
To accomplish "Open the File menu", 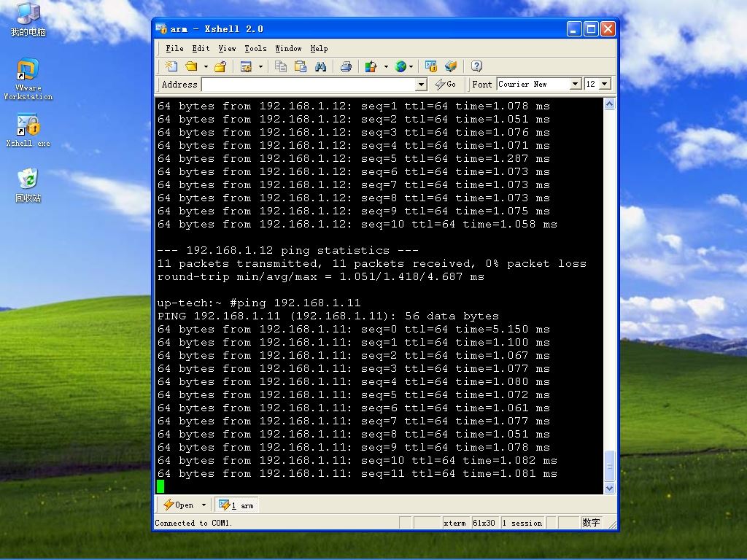I will pos(174,49).
